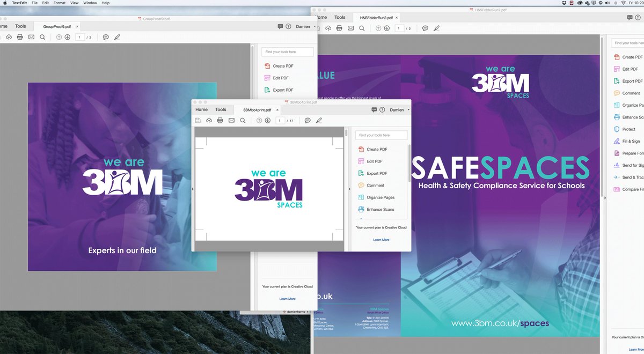Click the search magnifier in H&SFolderRun2.pdf window
The width and height of the screenshot is (644, 354).
[362, 28]
